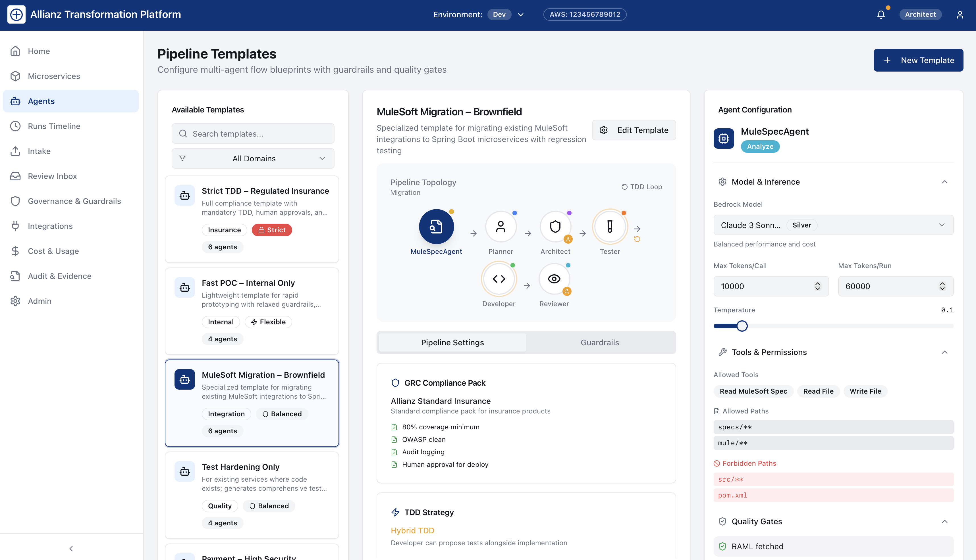The width and height of the screenshot is (976, 560).
Task: Select the Developer agent node
Action: (499, 279)
